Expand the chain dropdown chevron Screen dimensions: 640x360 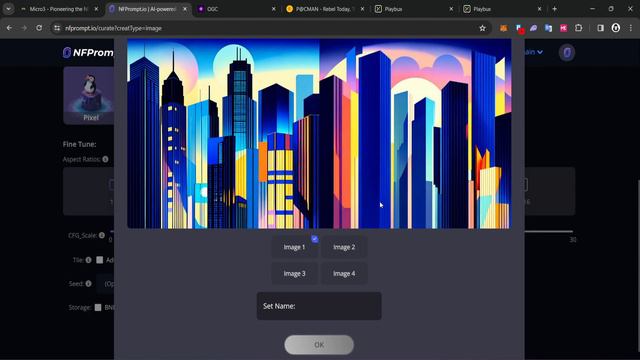pyautogui.click(x=540, y=52)
